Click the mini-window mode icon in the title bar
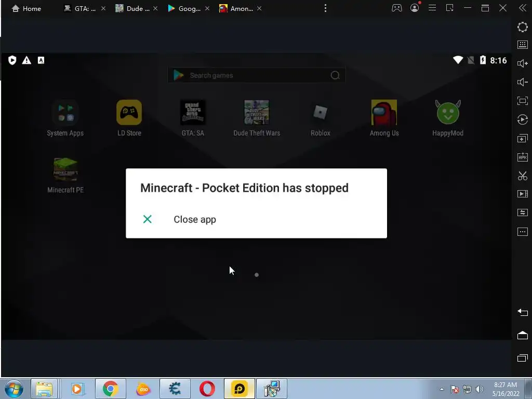This screenshot has width=532, height=399. click(449, 8)
